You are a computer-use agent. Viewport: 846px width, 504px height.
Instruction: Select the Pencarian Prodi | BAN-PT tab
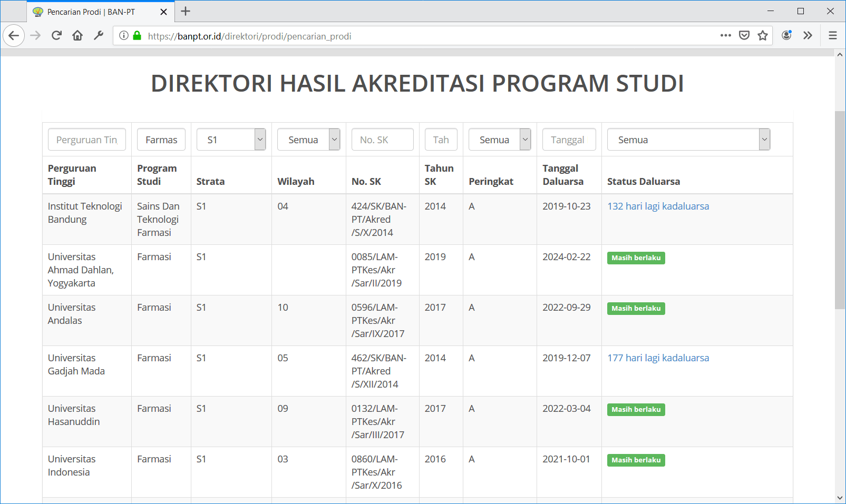coord(100,12)
